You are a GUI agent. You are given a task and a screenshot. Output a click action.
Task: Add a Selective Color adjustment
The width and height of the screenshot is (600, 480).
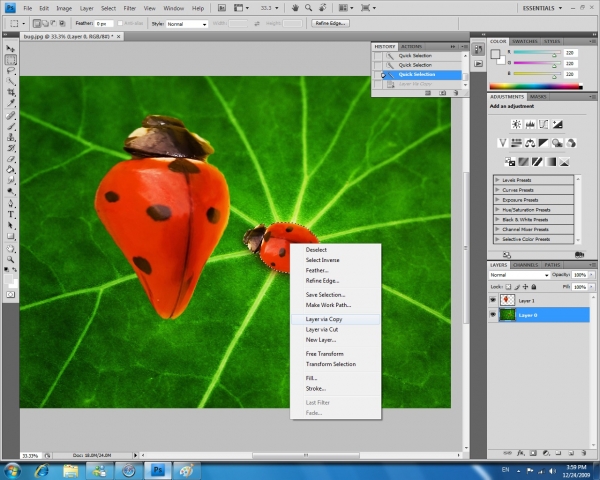(564, 162)
